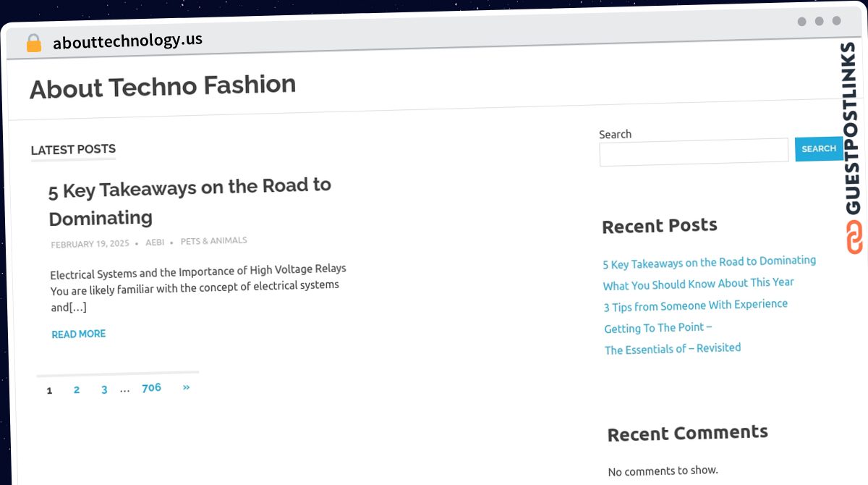Image resolution: width=868 pixels, height=485 pixels.
Task: Jump to last page 706
Action: pos(151,388)
